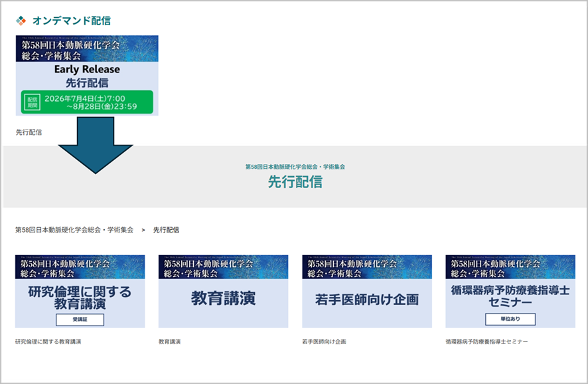Select the 循環器病予防療養指導士セミナー text caption
Screen dimensions: 588x384
coord(486,341)
